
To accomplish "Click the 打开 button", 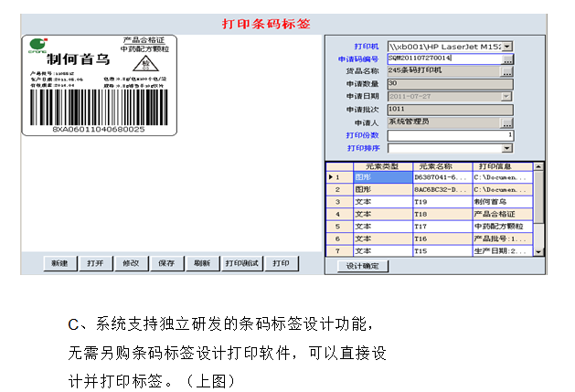I will (x=95, y=263).
